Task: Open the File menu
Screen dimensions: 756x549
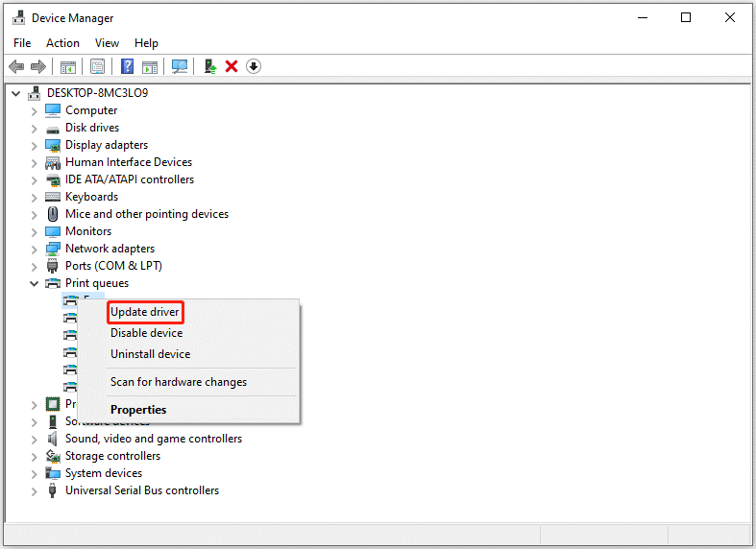Action: pos(22,43)
